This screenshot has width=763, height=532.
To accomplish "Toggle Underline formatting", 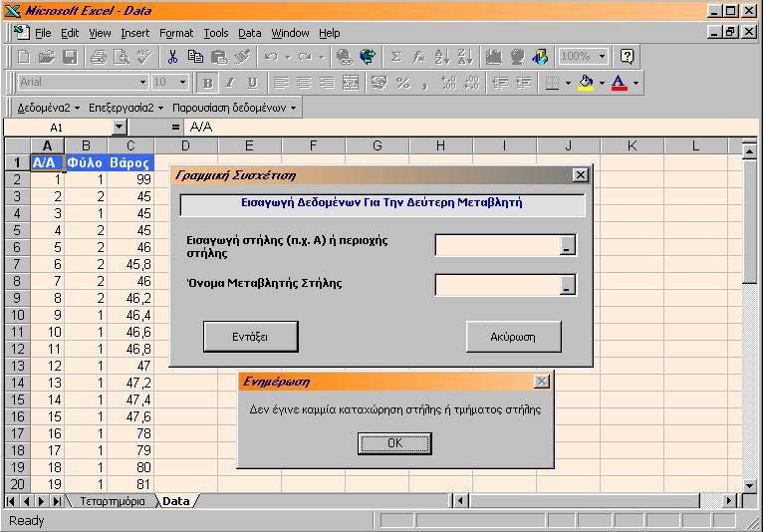I will point(253,83).
